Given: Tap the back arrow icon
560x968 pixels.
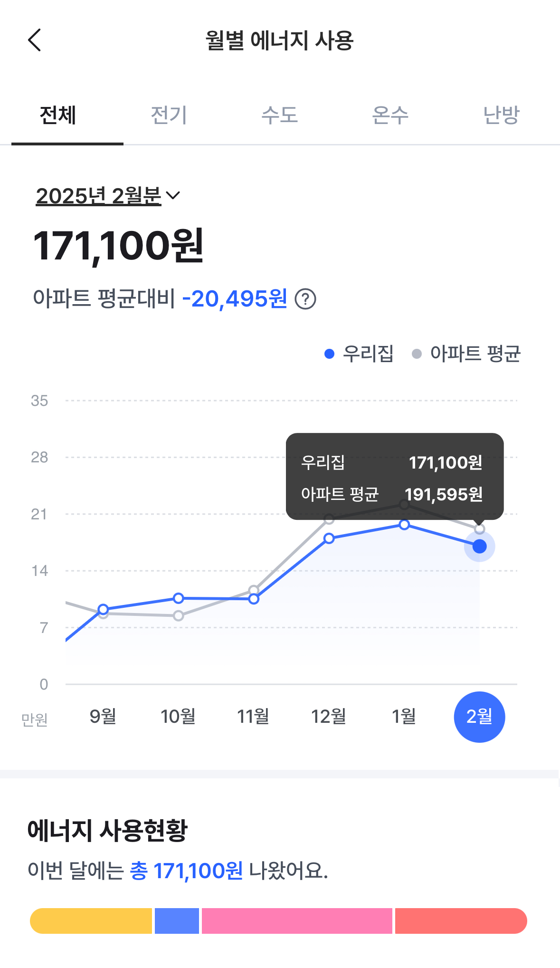Looking at the screenshot, I should tap(35, 40).
